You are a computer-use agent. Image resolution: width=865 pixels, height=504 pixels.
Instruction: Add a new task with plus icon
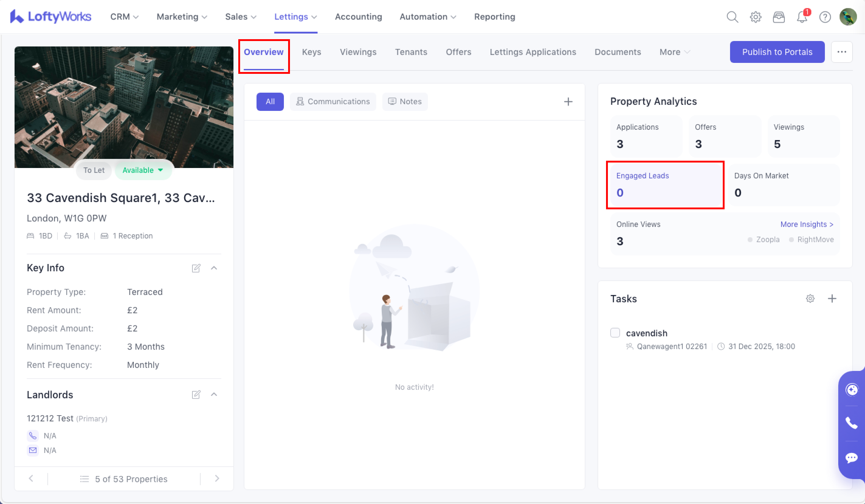832,299
